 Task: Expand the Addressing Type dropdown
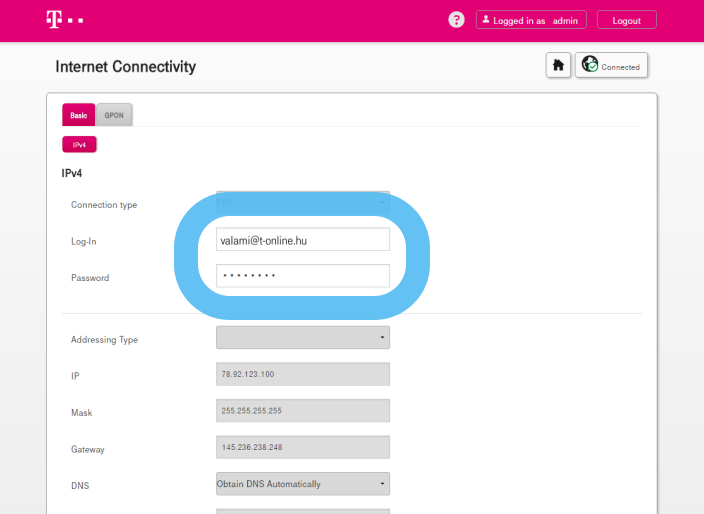(302, 338)
